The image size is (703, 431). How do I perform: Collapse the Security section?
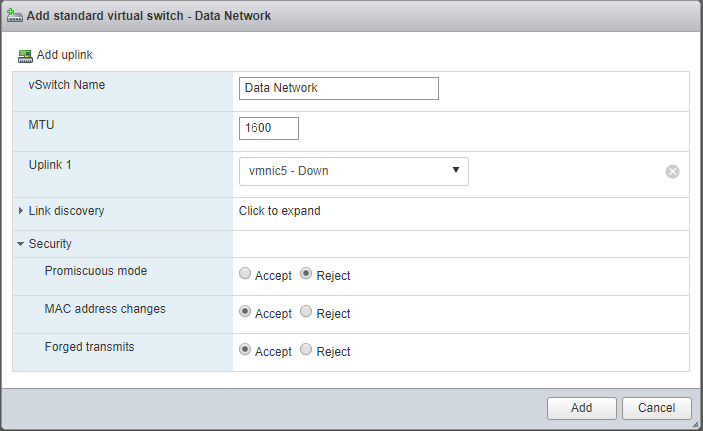[x=21, y=244]
